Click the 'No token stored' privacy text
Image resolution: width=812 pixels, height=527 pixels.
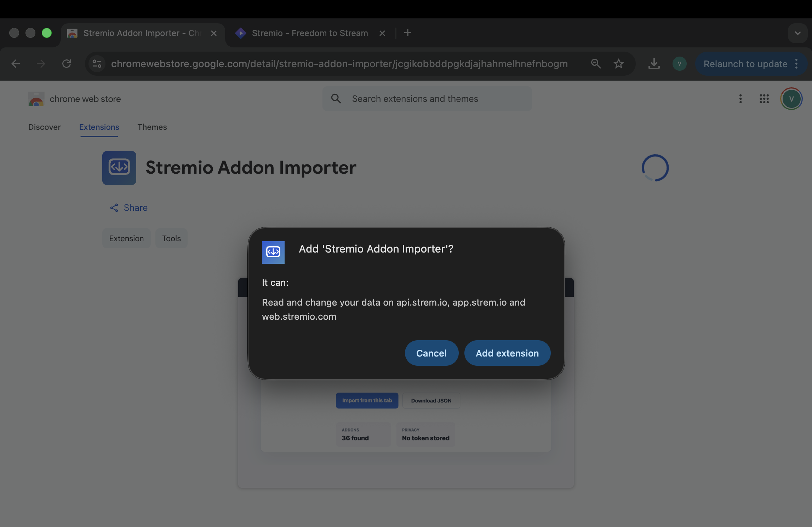425,438
